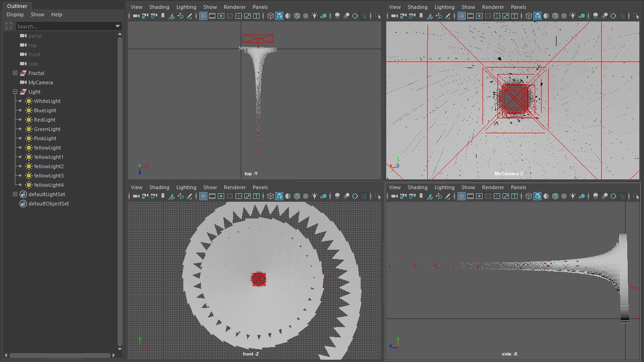Enable textured display in MyCamera panel toolbar
This screenshot has width=644, height=362.
tap(564, 16)
